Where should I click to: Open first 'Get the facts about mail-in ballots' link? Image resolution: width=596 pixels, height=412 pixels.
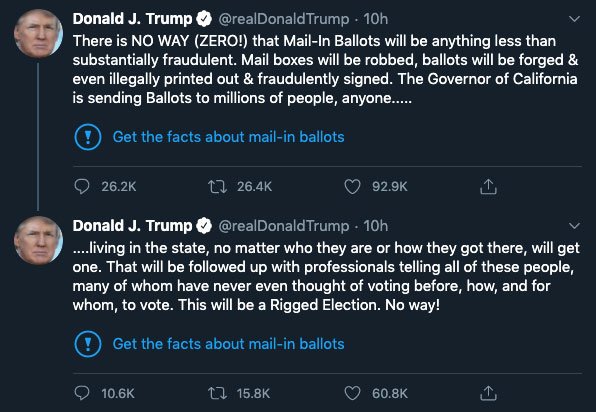(228, 137)
